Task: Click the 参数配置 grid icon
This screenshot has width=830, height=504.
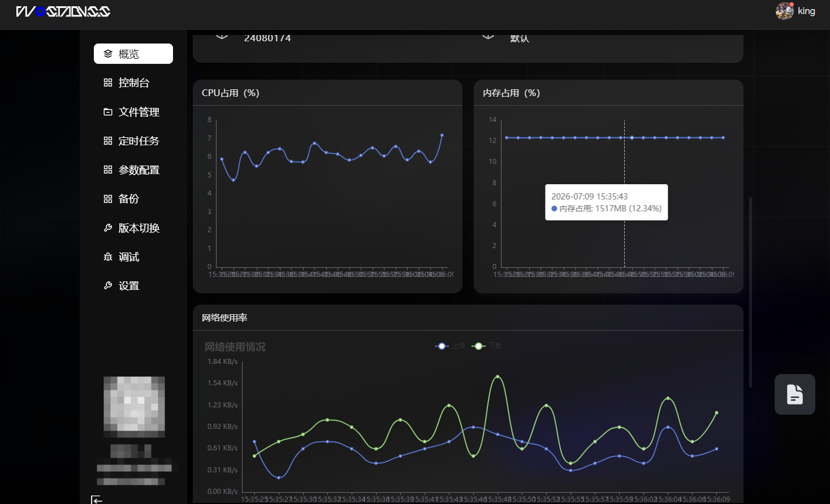Action: tap(108, 170)
